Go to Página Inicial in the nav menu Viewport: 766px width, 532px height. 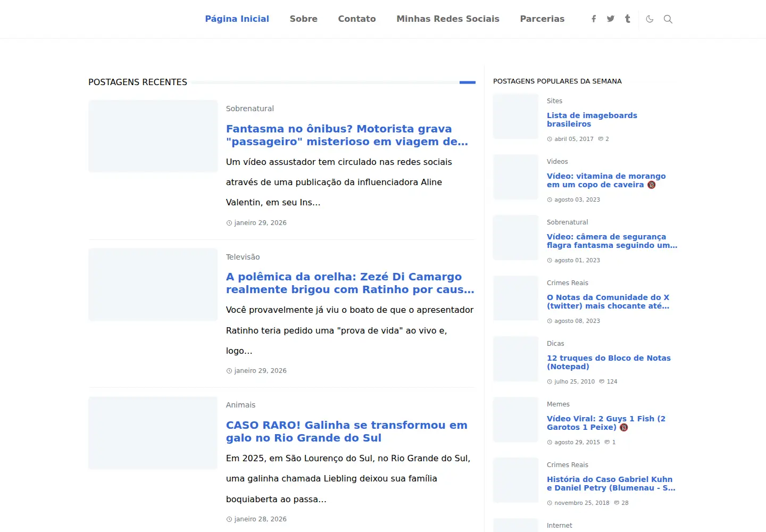(237, 19)
